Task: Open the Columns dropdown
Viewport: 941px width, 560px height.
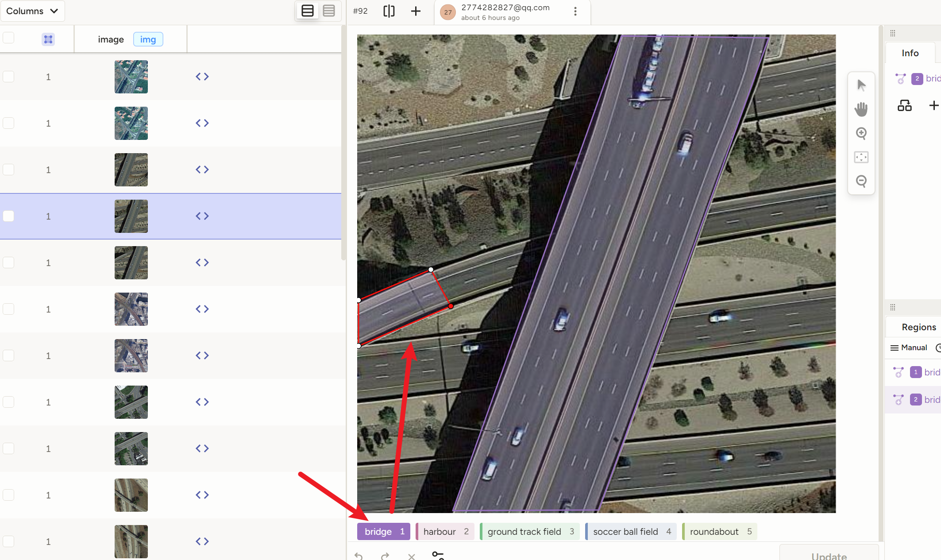Action: pyautogui.click(x=32, y=11)
